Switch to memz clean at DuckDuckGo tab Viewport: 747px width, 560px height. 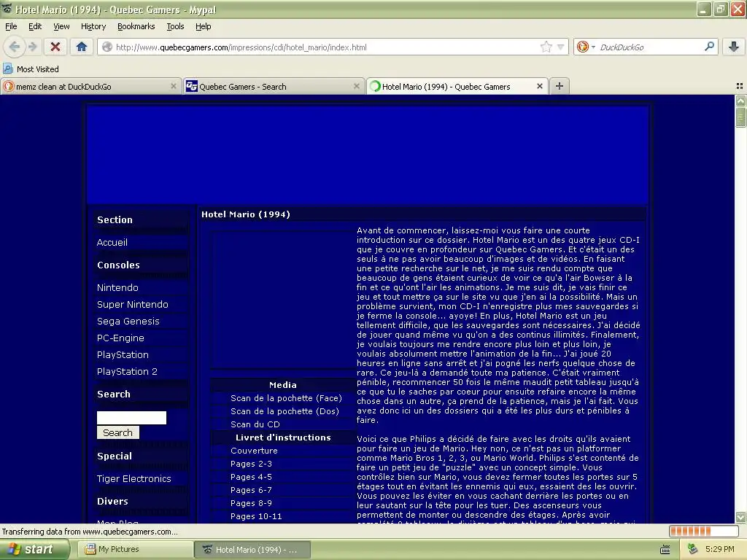click(91, 86)
